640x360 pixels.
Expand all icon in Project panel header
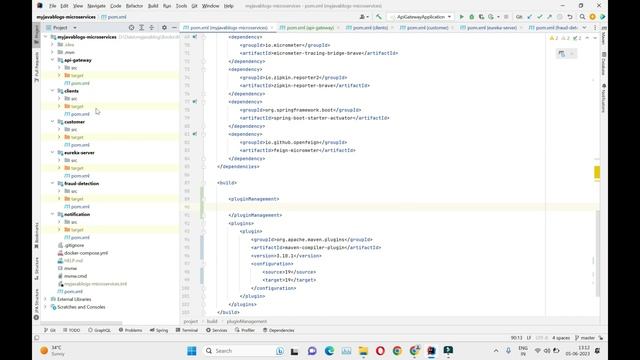[x=142, y=27]
